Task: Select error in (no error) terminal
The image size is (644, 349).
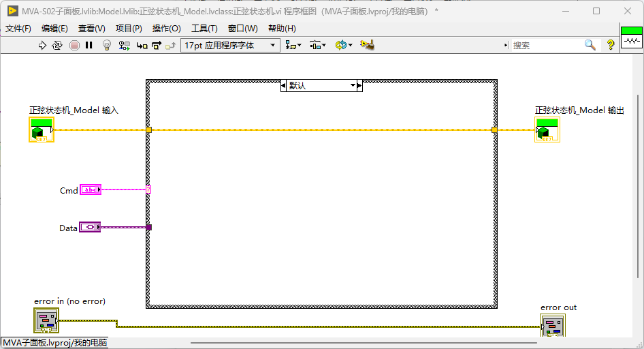Action: click(46, 320)
